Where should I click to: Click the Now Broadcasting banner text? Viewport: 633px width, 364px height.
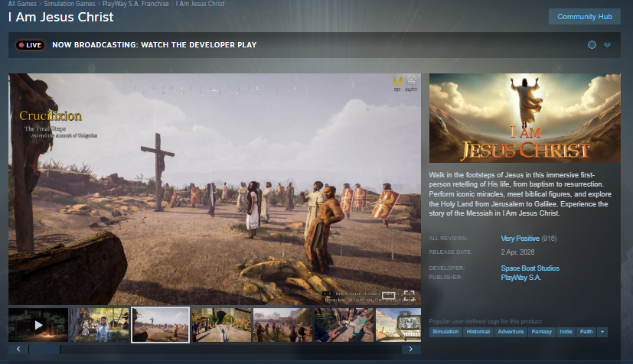(154, 45)
